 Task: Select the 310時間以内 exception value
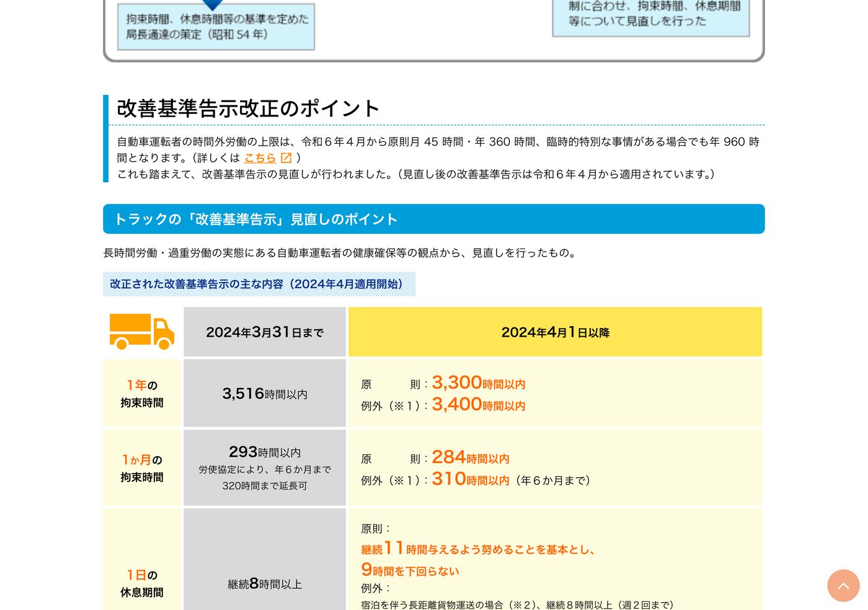coord(471,479)
